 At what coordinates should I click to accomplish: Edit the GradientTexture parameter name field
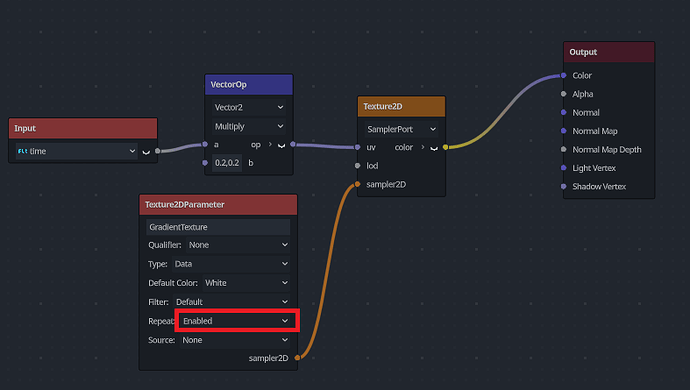[218, 227]
